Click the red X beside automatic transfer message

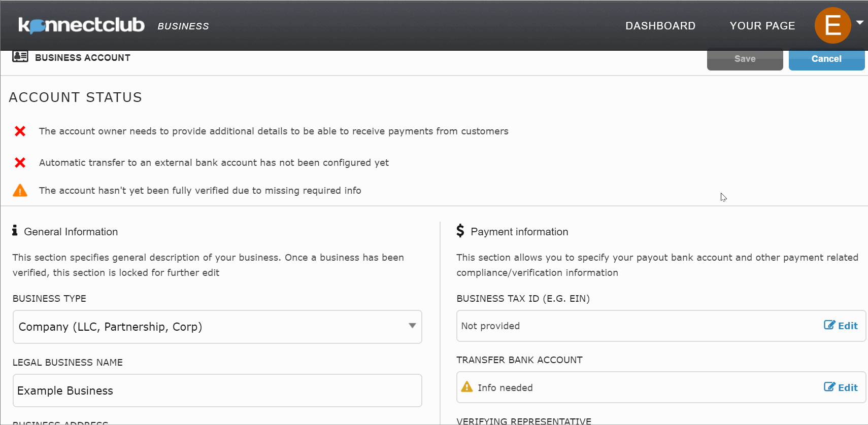click(x=20, y=163)
